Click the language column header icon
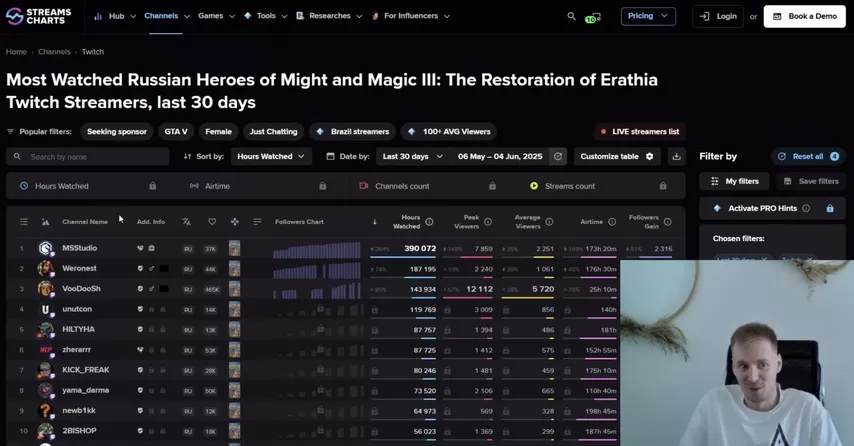 (x=187, y=222)
